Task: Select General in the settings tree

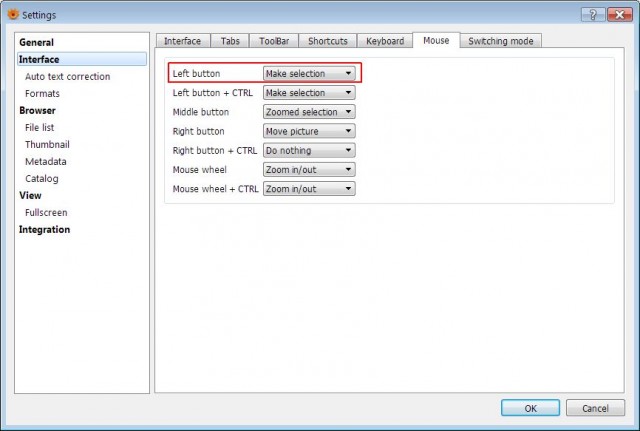Action: (x=36, y=42)
